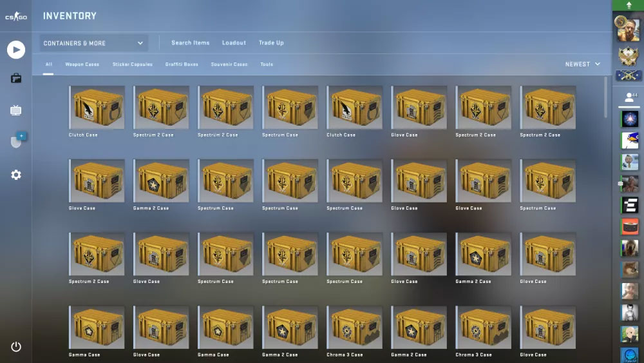
Task: Open the Inventory briefcase icon in sidebar
Action: 16,78
